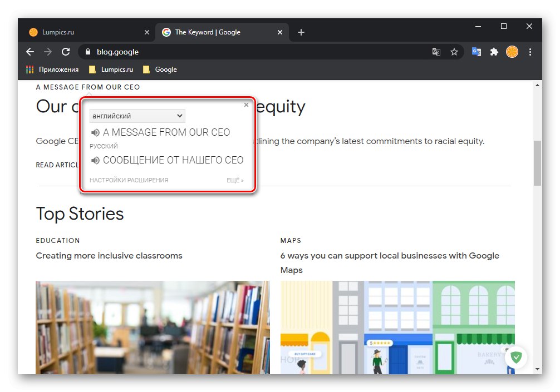Open the Extensions puzzle icon
560x392 pixels.
[494, 52]
